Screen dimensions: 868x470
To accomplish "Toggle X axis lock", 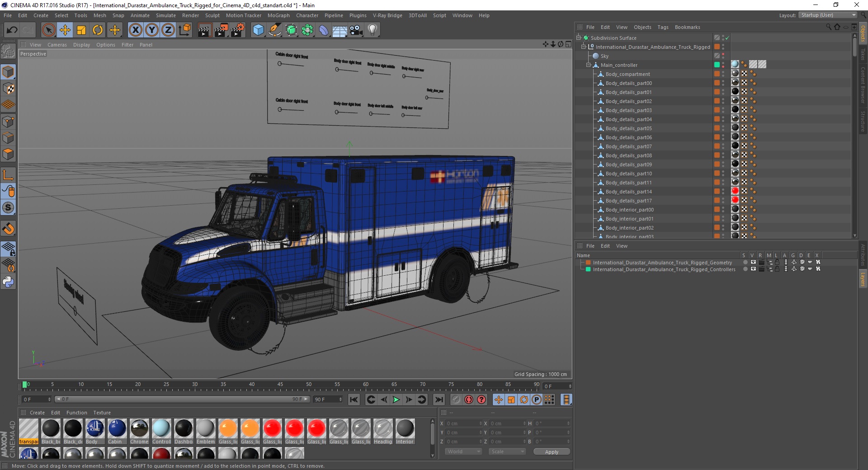I will tap(135, 30).
